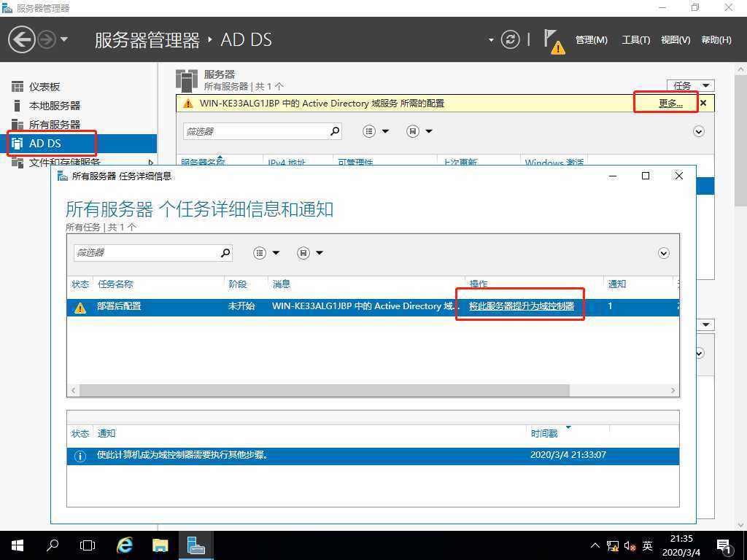
Task: Open save query icon in main servers panel
Action: (x=413, y=131)
